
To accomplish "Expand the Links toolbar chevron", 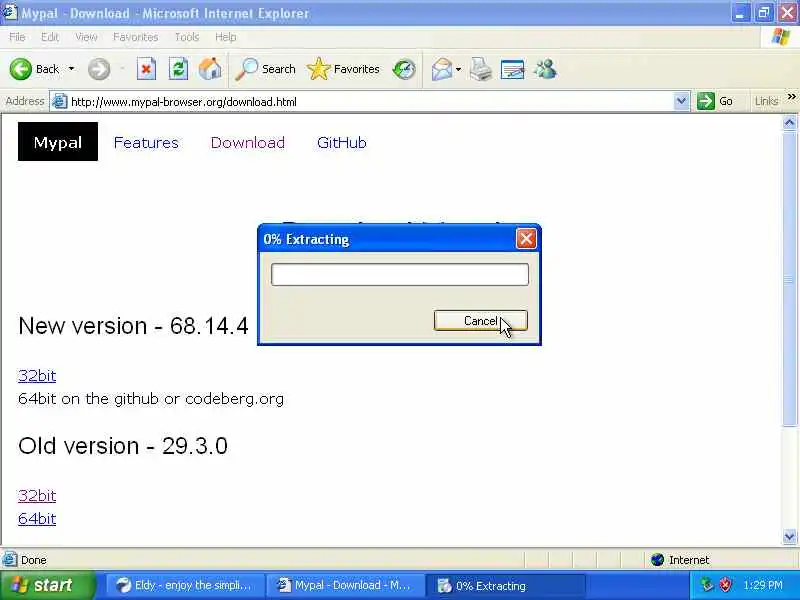I will [x=791, y=97].
